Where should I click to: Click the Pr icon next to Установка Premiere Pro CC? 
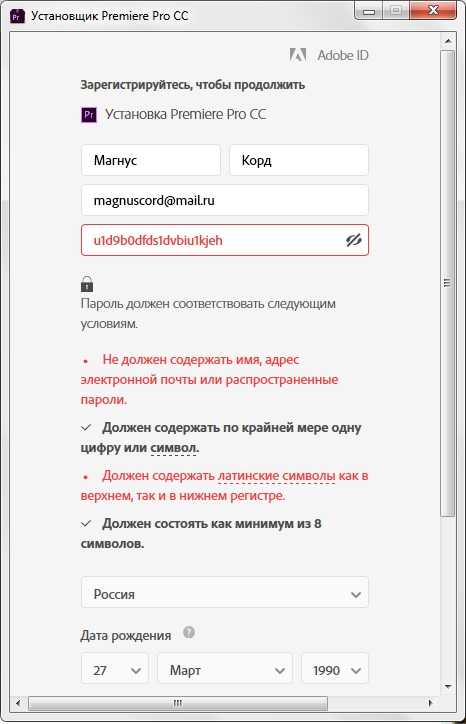point(89,115)
